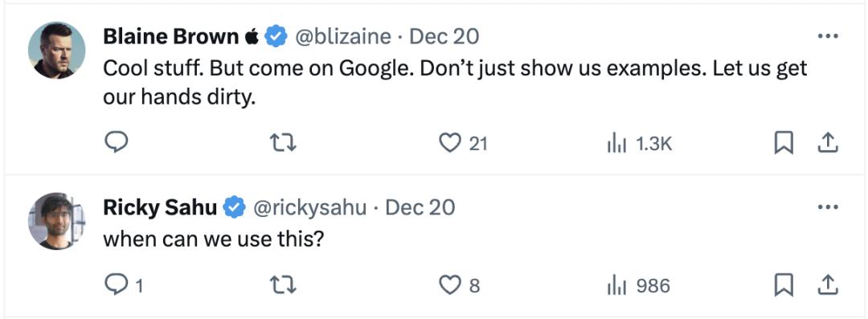View analytics showing 1.3K views

click(640, 144)
